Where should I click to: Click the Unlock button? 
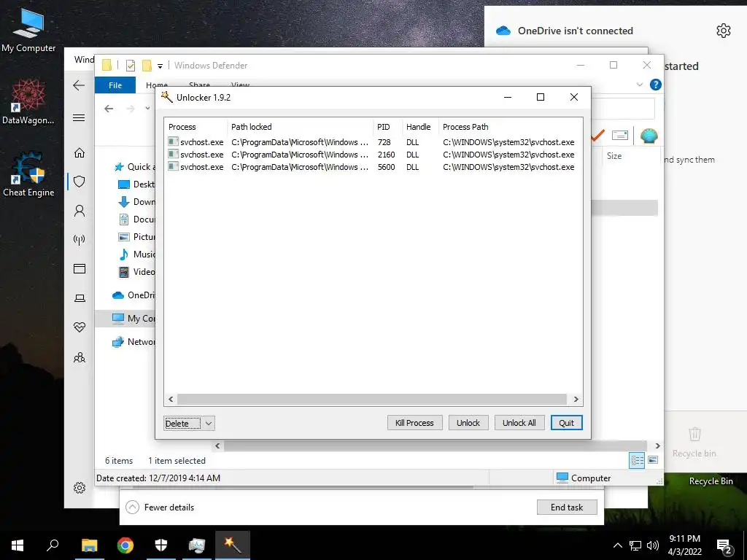point(468,423)
